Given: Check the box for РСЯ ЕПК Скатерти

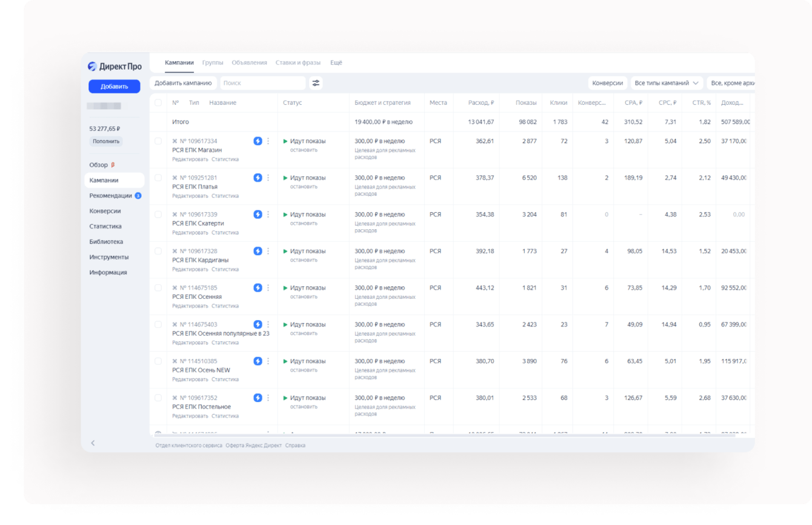Looking at the screenshot, I should [158, 215].
